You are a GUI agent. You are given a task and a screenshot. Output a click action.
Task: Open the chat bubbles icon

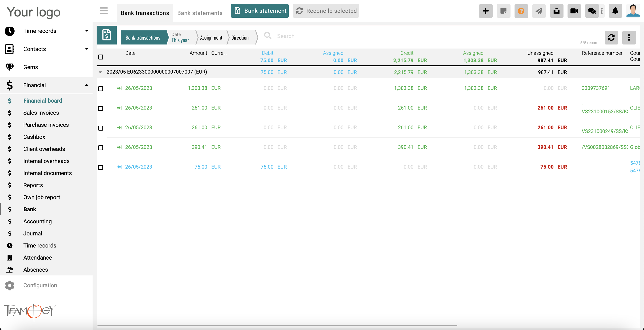pos(592,11)
